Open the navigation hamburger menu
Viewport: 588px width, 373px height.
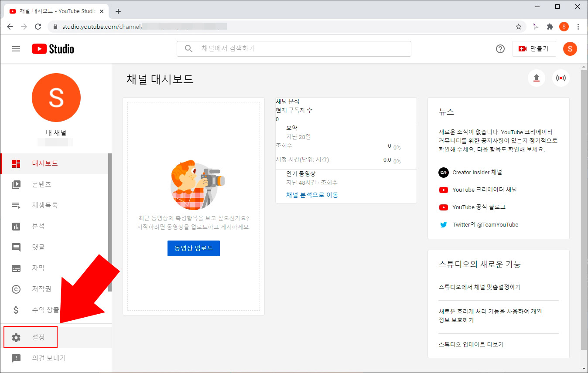tap(16, 49)
